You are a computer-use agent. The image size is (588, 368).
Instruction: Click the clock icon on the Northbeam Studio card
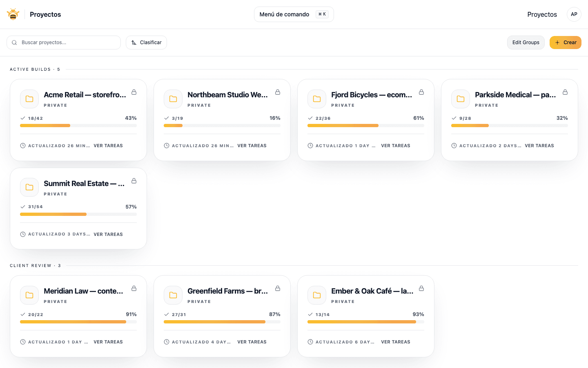tap(166, 145)
